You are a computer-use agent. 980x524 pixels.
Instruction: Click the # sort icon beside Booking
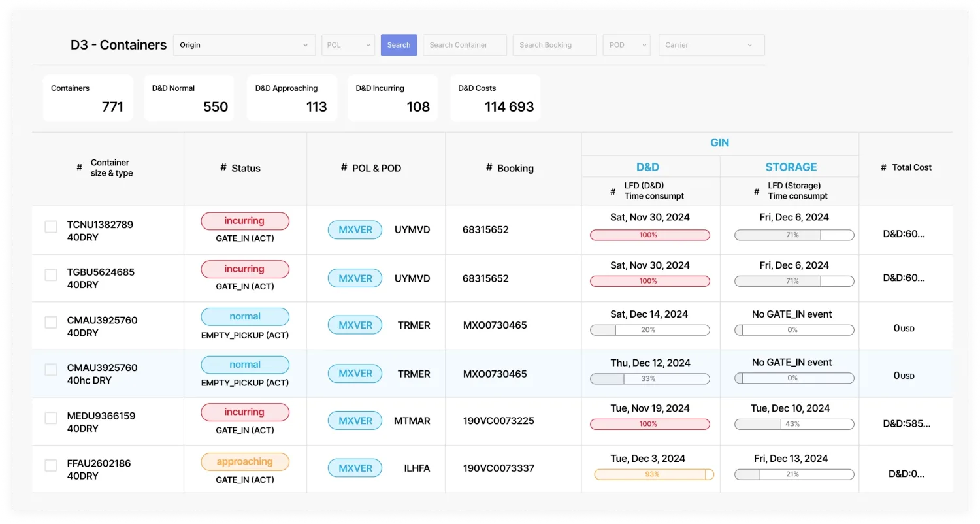(x=489, y=167)
